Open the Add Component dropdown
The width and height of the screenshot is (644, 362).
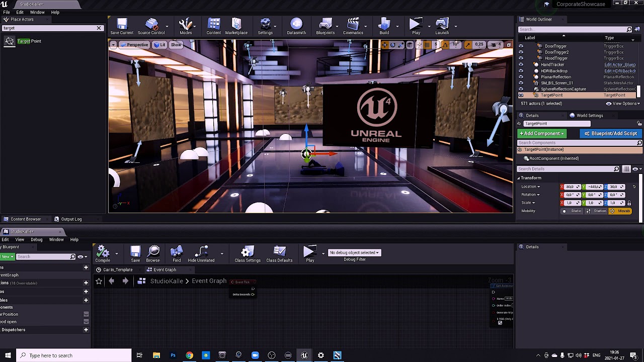coord(542,133)
